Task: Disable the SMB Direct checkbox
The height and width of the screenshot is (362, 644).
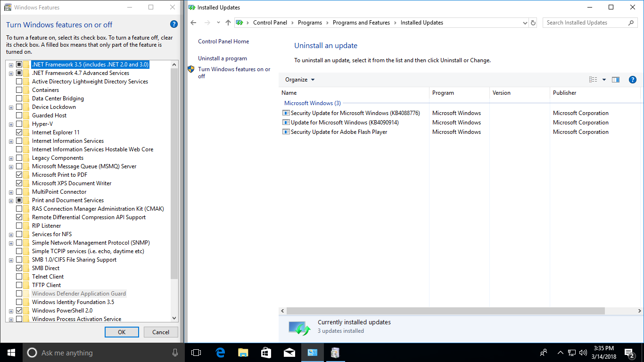Action: coord(19,268)
